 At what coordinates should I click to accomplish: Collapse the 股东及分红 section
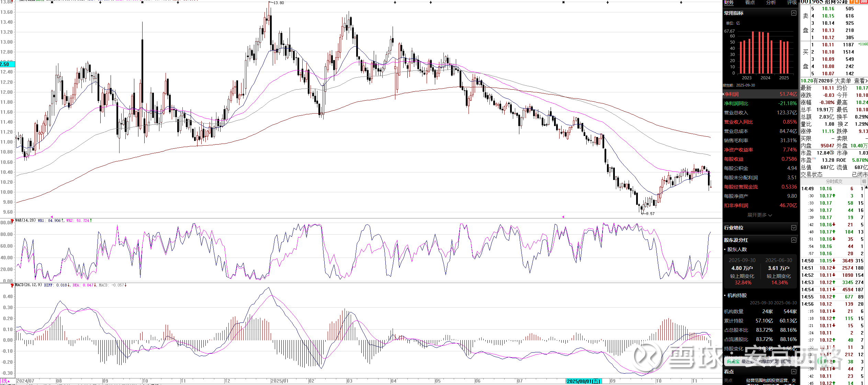pos(793,240)
